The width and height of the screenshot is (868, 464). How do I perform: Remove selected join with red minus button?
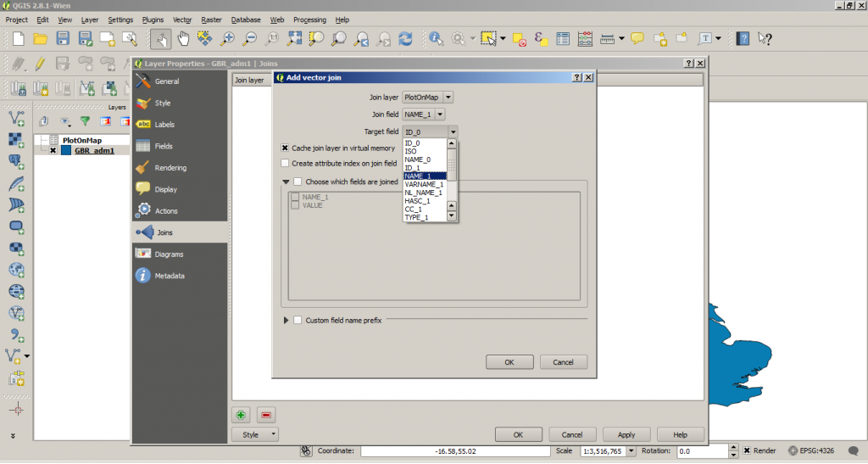(266, 415)
